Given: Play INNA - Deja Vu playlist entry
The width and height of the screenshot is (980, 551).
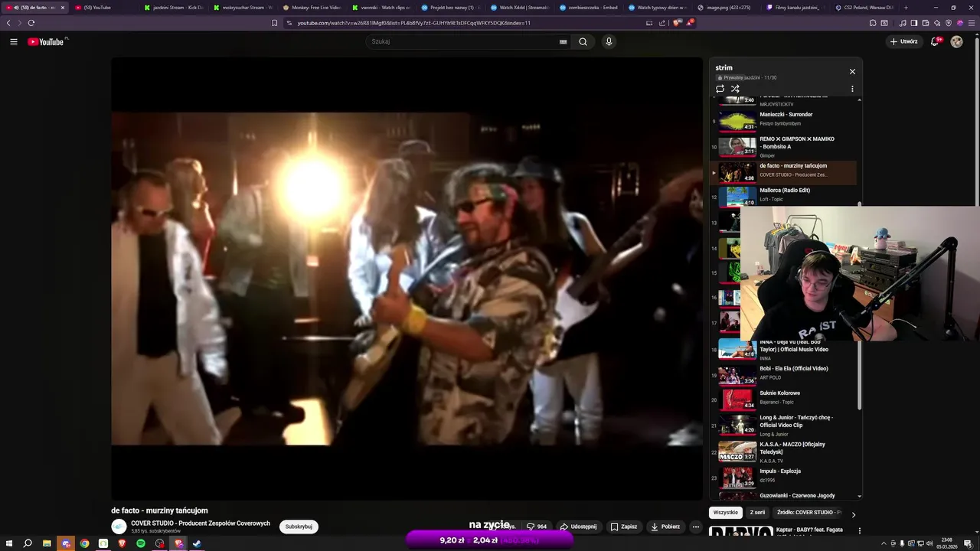Looking at the screenshot, I should click(x=782, y=350).
